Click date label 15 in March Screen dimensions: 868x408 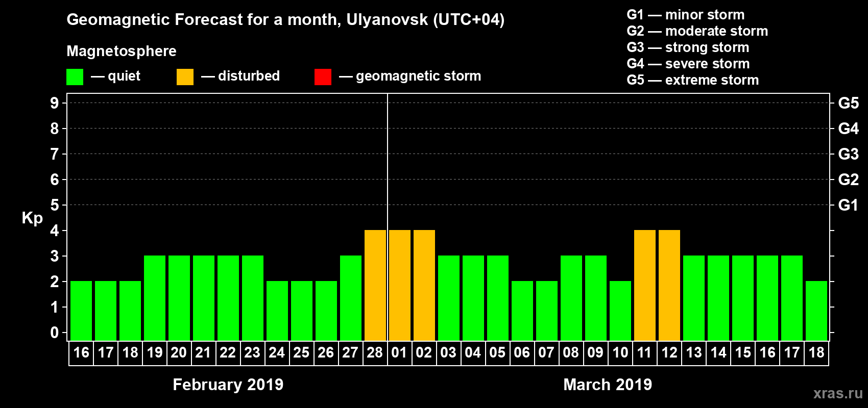(x=743, y=353)
